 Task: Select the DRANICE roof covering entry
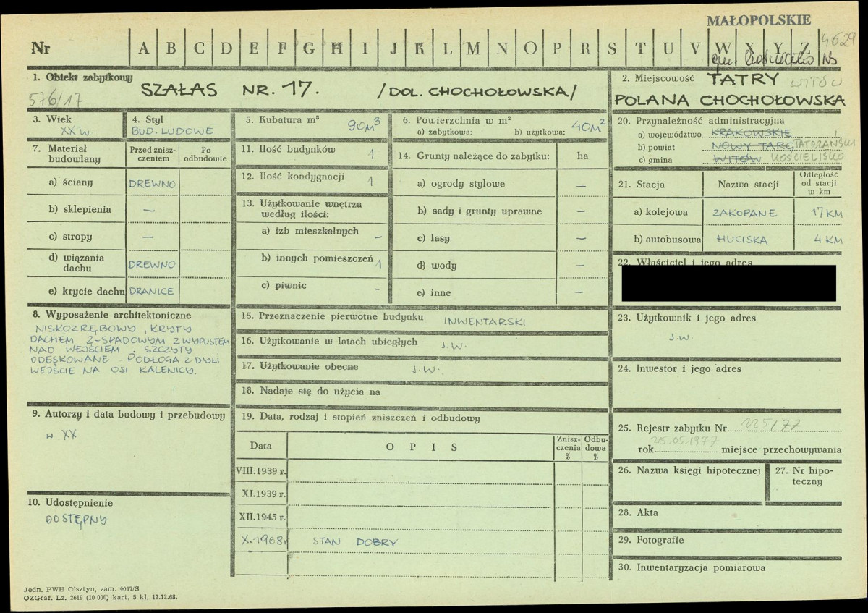152,291
